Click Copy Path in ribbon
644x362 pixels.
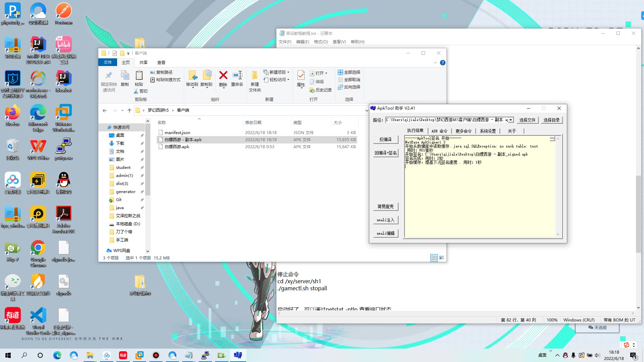tap(161, 72)
